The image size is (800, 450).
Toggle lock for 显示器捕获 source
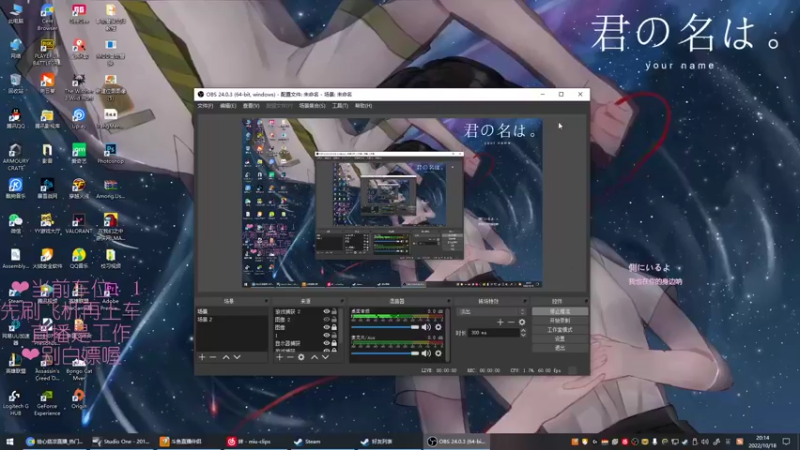tap(334, 343)
